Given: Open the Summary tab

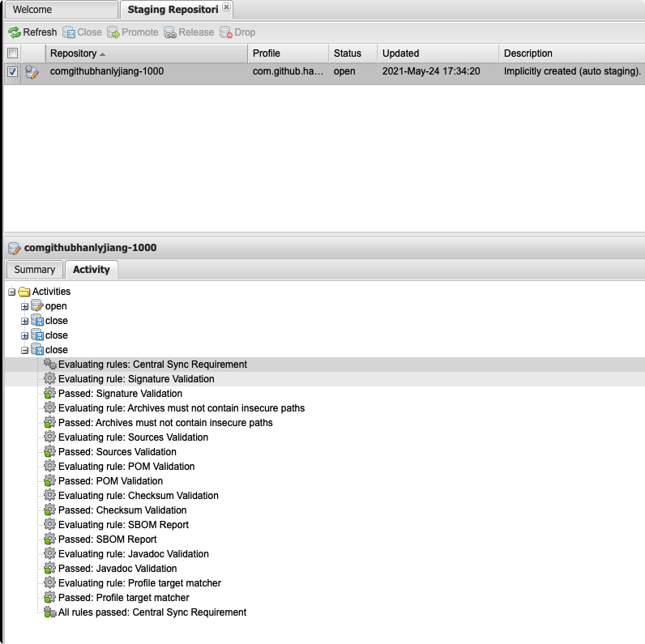Looking at the screenshot, I should pyautogui.click(x=35, y=270).
